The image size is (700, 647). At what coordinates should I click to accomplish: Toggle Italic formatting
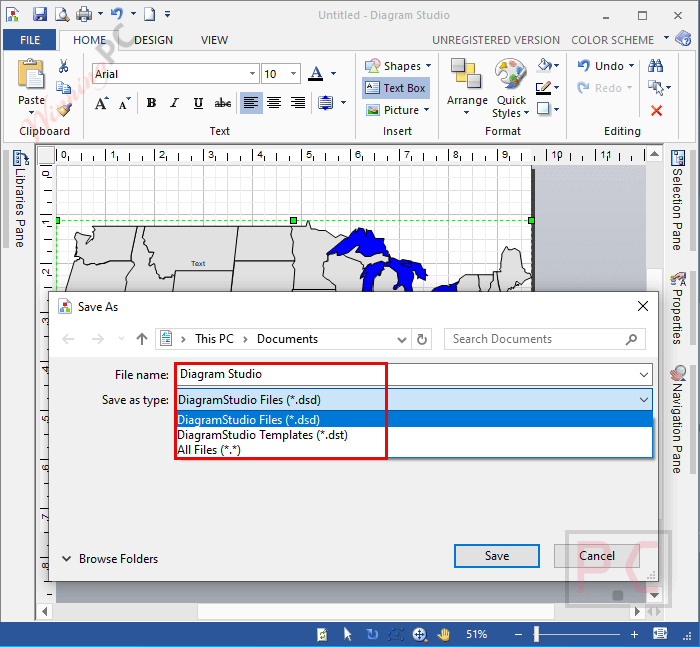tap(175, 103)
